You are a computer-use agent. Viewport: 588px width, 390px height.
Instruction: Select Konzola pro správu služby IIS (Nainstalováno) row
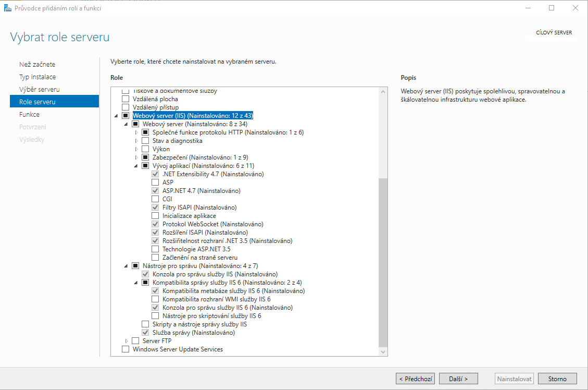[x=215, y=274]
